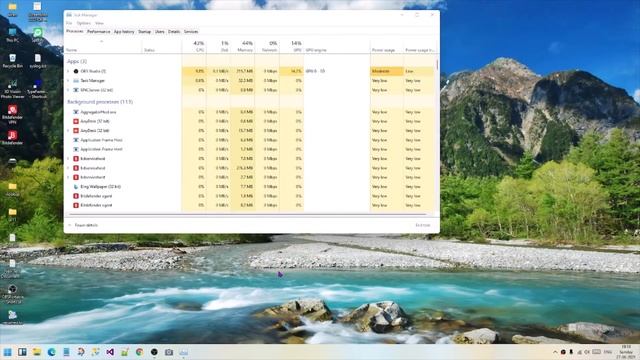The height and width of the screenshot is (360, 640).
Task: Click the 'Background processes (113)' heading
Action: (x=100, y=102)
